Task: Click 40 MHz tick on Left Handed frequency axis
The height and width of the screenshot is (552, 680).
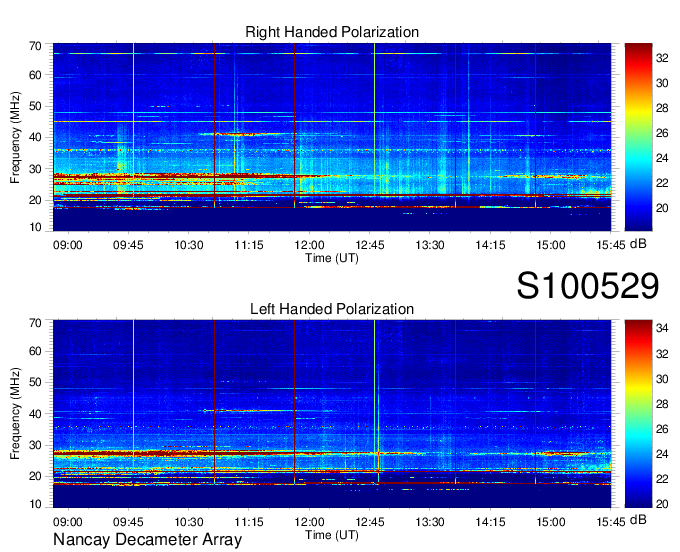Action: (x=35, y=414)
